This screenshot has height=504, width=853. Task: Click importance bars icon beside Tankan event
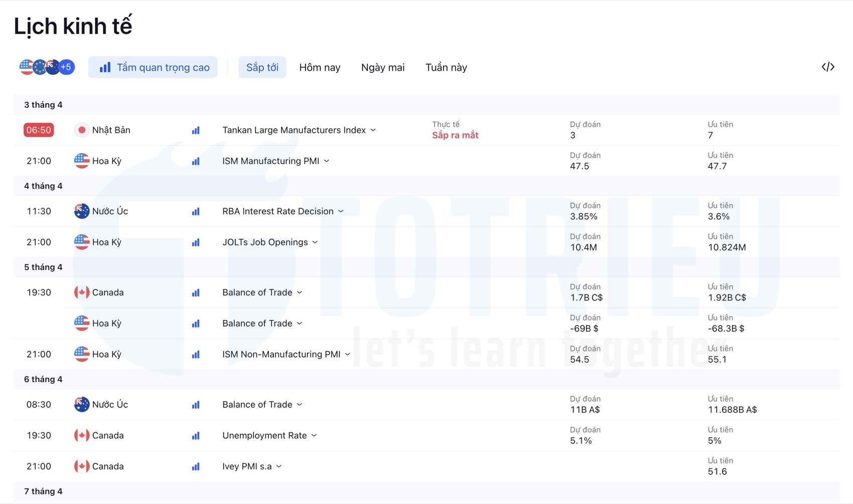click(x=195, y=130)
